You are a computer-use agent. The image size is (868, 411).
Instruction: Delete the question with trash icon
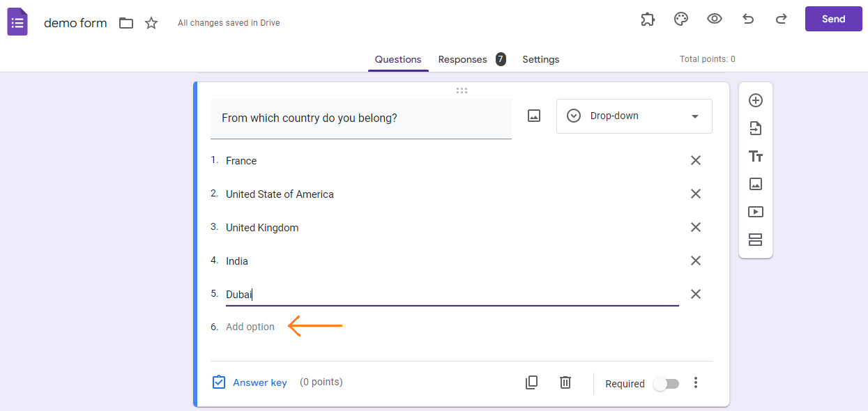[x=565, y=382]
